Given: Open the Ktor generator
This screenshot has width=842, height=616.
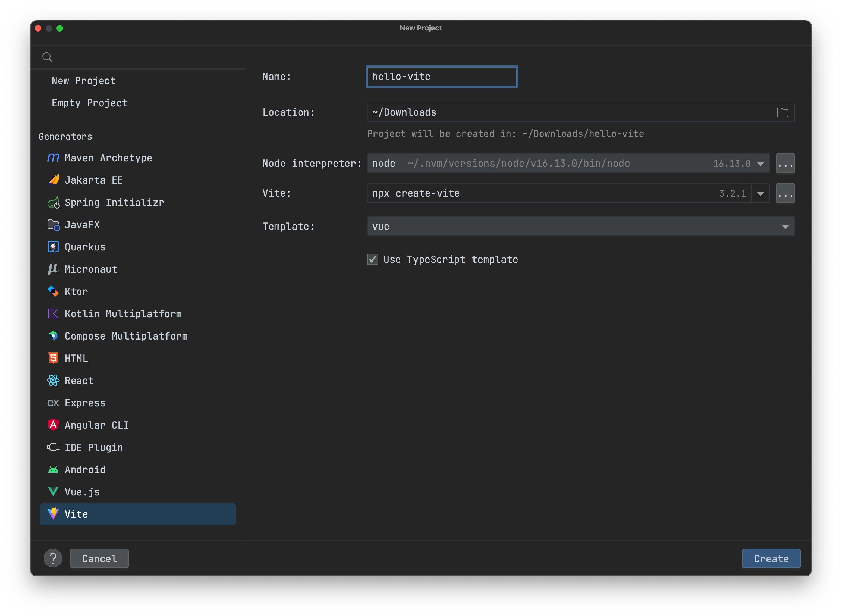Looking at the screenshot, I should (76, 291).
